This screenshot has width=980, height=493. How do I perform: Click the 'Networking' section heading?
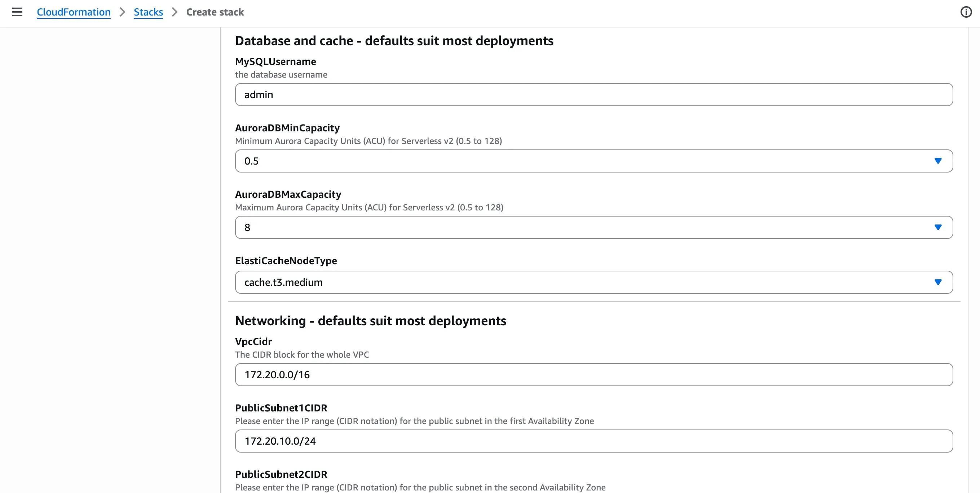[371, 320]
